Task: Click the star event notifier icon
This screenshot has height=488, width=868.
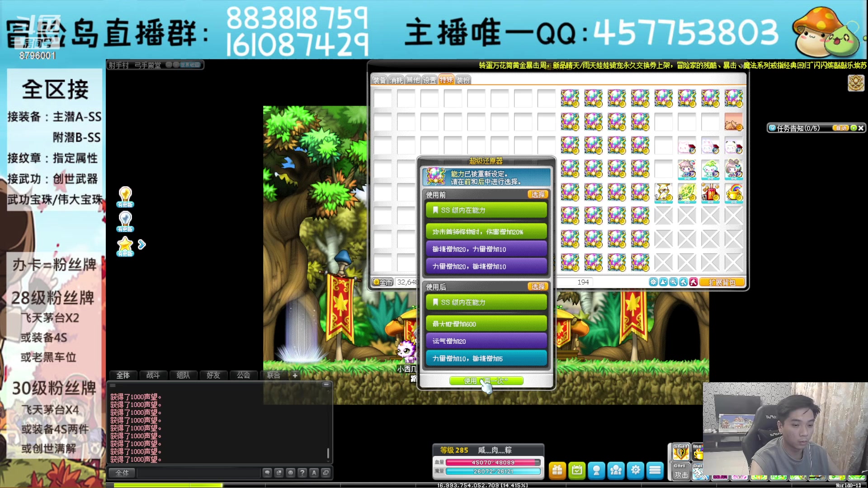Action: click(x=125, y=246)
